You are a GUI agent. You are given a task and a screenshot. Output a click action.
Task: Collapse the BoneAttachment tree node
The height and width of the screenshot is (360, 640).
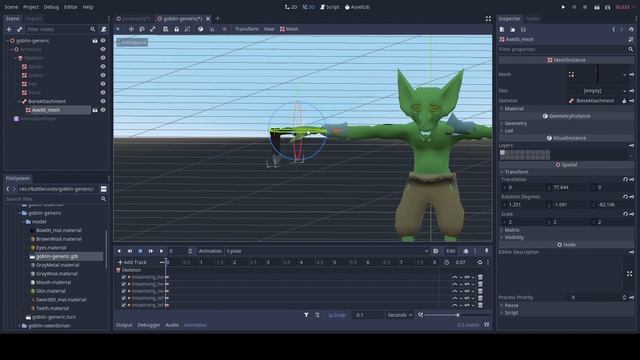20,101
